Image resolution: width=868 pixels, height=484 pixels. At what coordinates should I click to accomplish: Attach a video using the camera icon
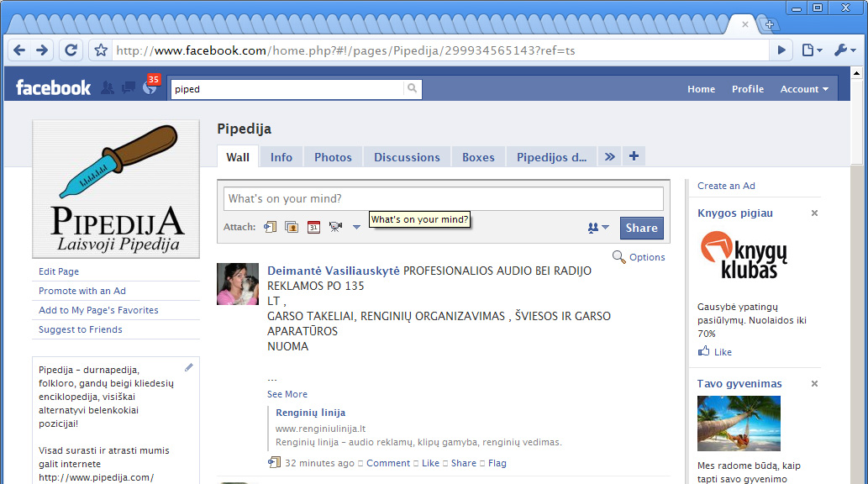336,227
